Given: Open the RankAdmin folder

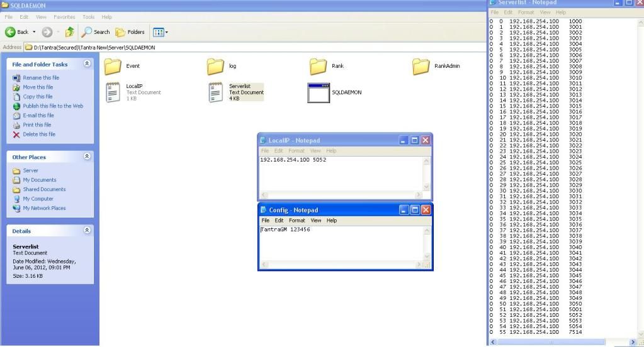Looking at the screenshot, I should (421, 66).
